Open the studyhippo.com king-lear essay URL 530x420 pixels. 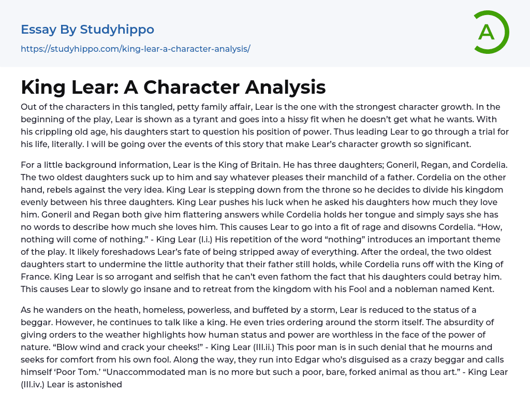(136, 49)
